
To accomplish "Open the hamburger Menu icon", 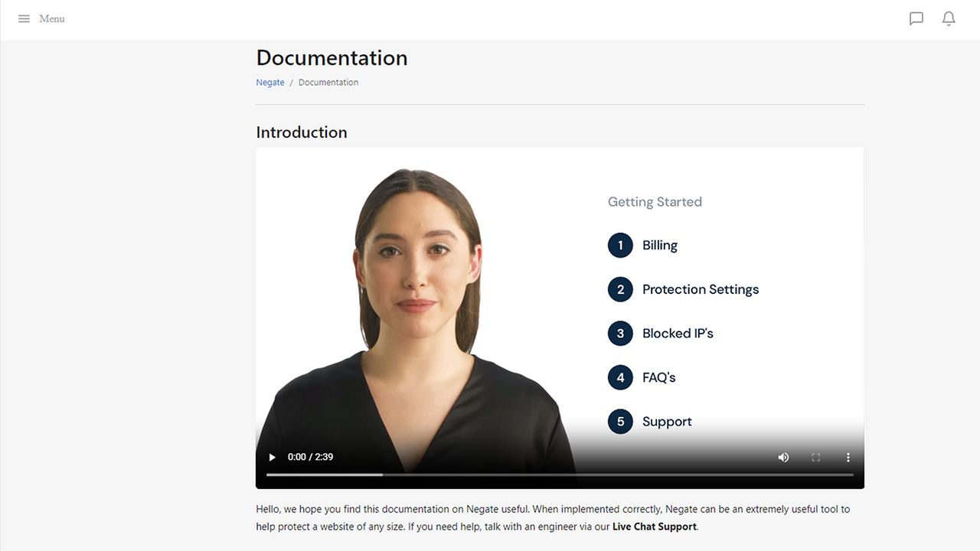I will [24, 18].
